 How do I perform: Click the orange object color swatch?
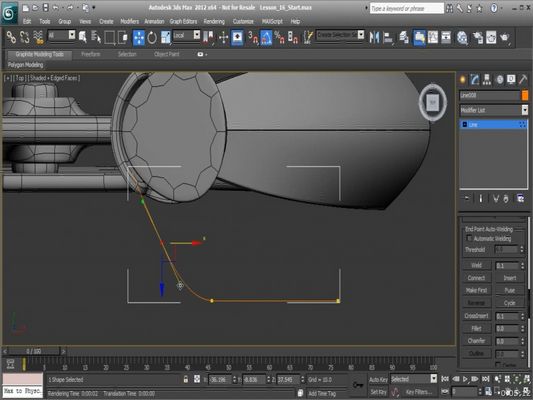point(525,95)
